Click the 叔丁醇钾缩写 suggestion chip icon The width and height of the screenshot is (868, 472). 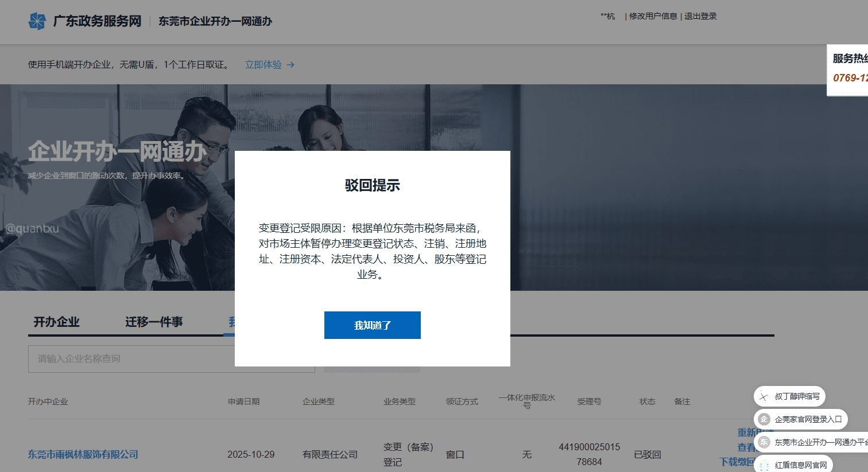click(x=764, y=396)
